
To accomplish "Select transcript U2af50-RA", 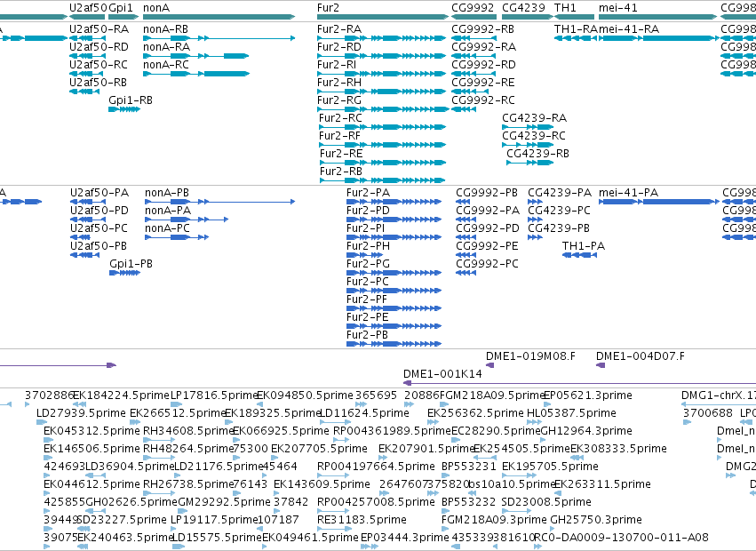I will tap(88, 38).
